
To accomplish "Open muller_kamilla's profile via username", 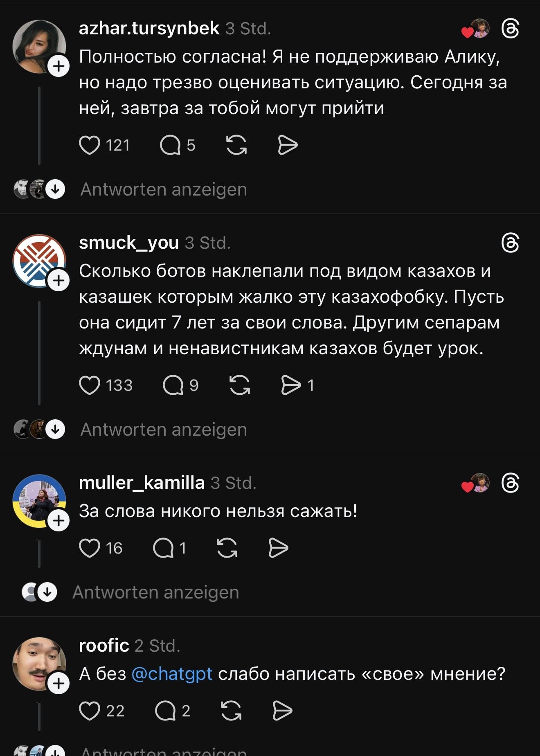I will pos(142,483).
